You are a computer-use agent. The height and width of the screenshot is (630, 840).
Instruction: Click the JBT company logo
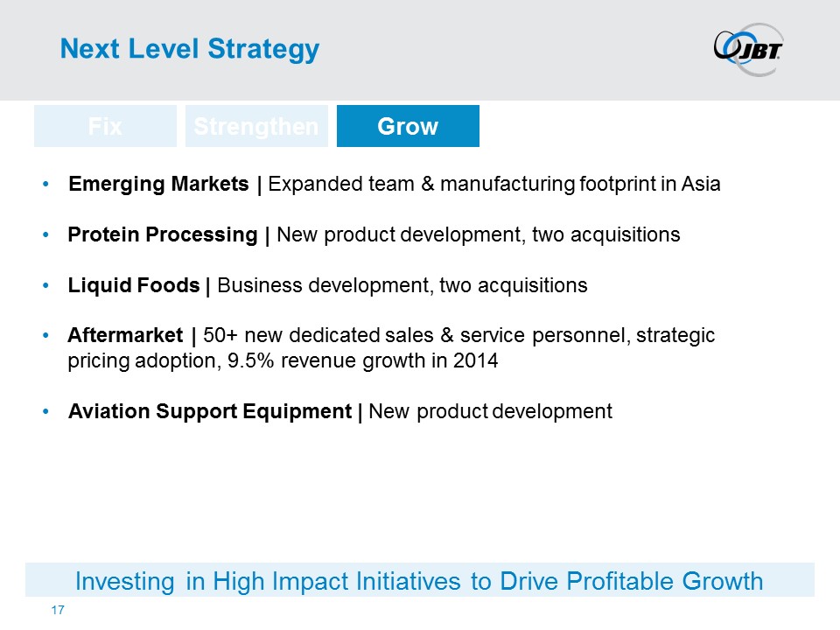749,47
